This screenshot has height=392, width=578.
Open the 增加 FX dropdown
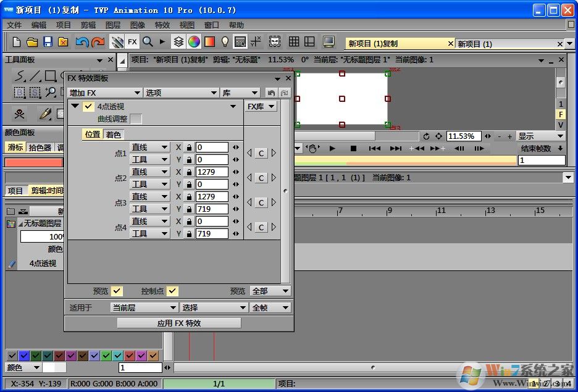click(104, 91)
